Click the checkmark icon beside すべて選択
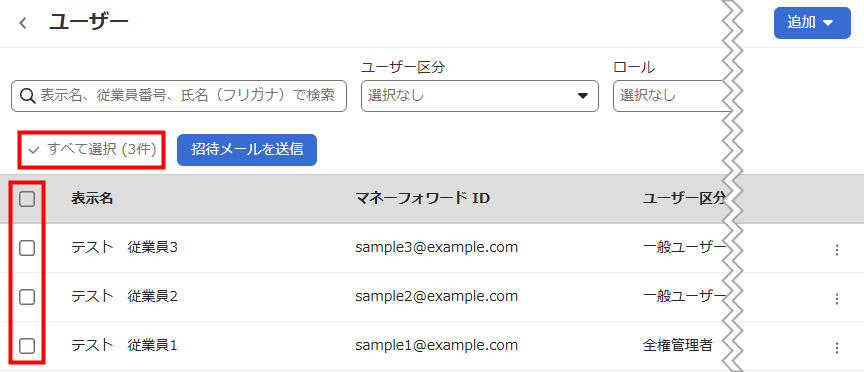 point(34,150)
